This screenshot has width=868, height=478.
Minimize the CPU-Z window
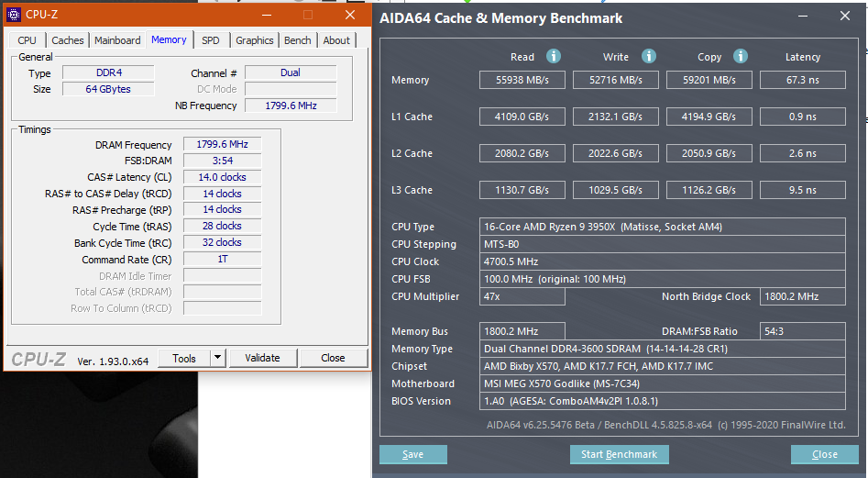coord(267,15)
